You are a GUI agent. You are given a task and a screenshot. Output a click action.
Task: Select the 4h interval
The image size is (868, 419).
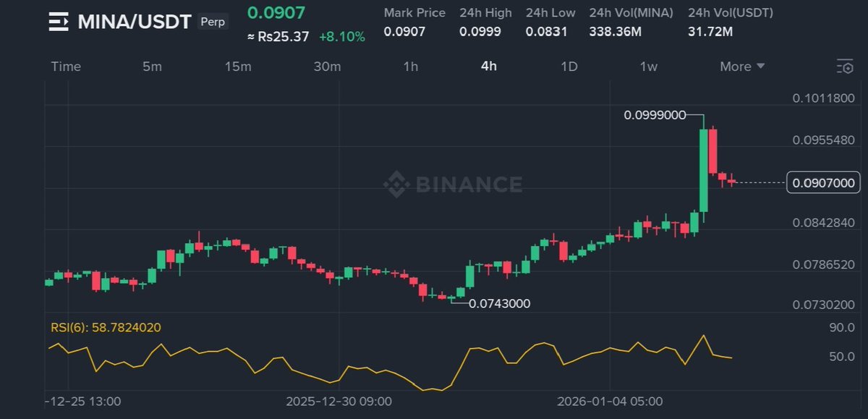pos(489,67)
